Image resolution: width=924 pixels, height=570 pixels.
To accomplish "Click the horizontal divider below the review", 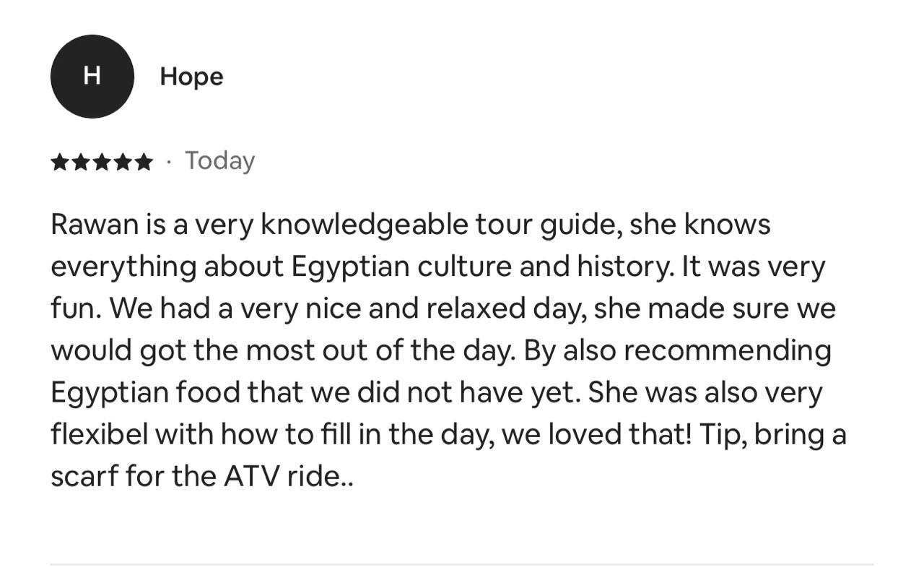I will 462,564.
